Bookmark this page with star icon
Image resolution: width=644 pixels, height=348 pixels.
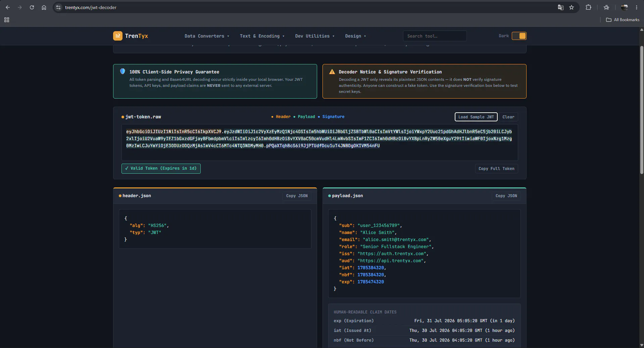pos(572,7)
